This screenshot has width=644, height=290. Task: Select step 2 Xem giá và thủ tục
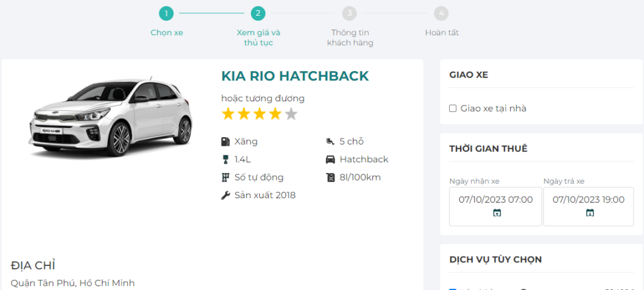(258, 13)
